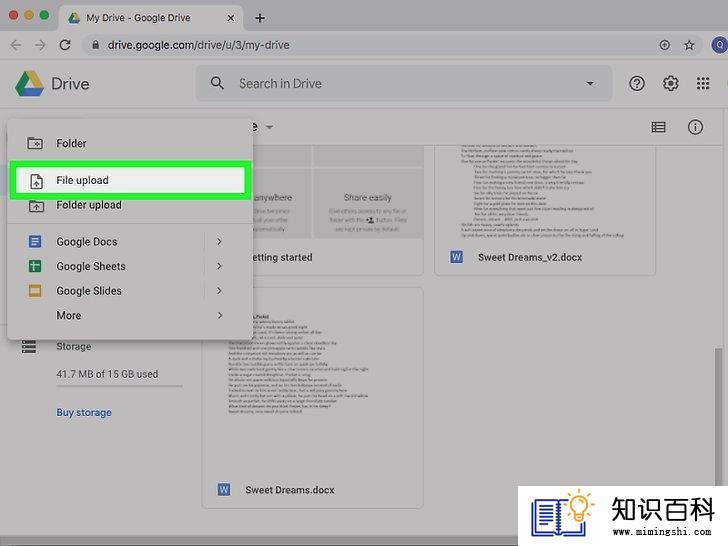The height and width of the screenshot is (546, 728).
Task: Select Folder in the New menu
Action: click(130, 143)
